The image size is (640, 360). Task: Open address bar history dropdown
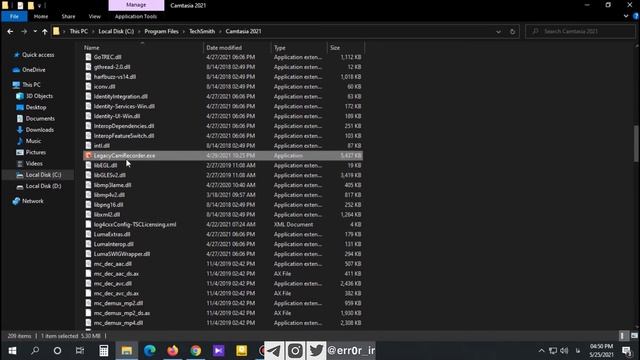coord(498,31)
